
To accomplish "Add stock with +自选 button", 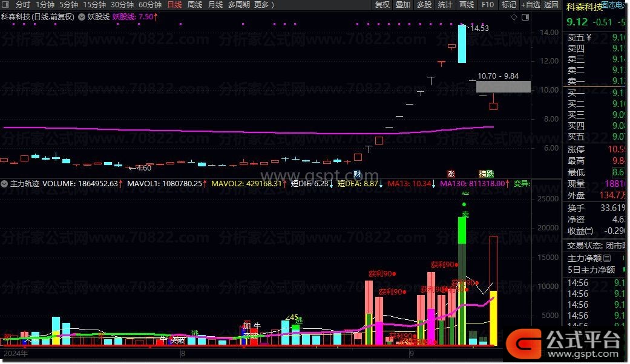I will 531,5.
